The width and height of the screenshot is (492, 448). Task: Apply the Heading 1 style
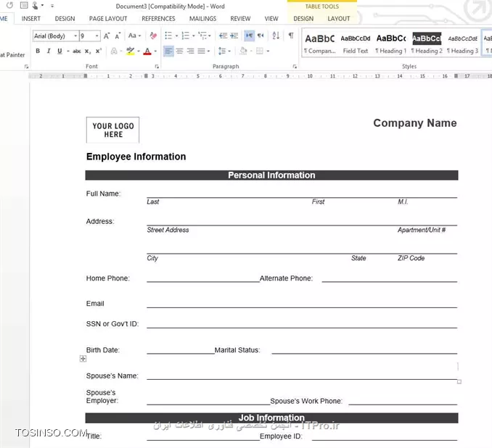tap(391, 44)
